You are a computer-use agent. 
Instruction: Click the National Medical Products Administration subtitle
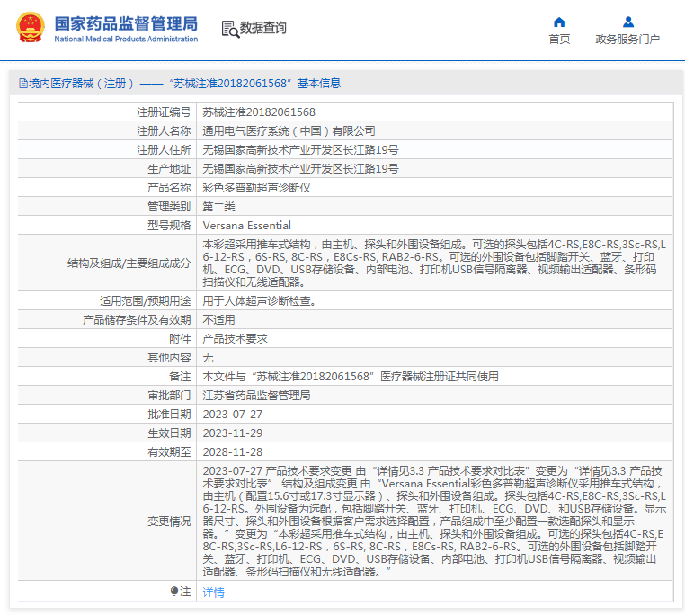[x=126, y=40]
